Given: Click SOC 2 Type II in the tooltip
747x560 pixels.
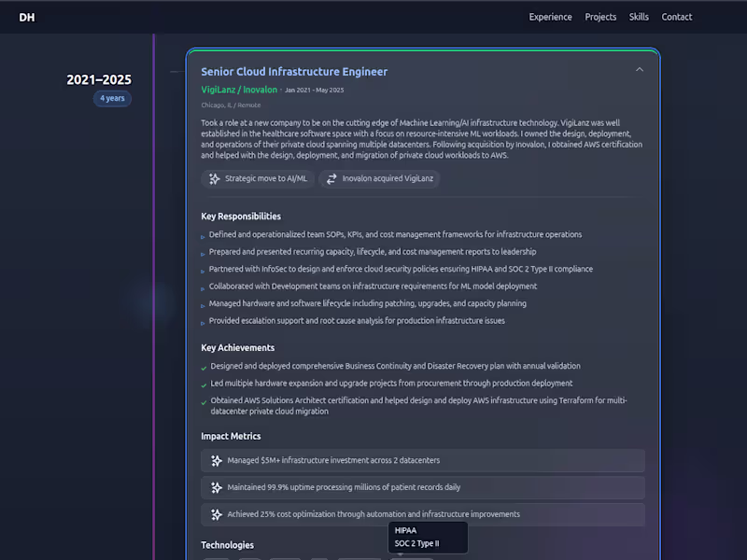Looking at the screenshot, I should pyautogui.click(x=416, y=543).
